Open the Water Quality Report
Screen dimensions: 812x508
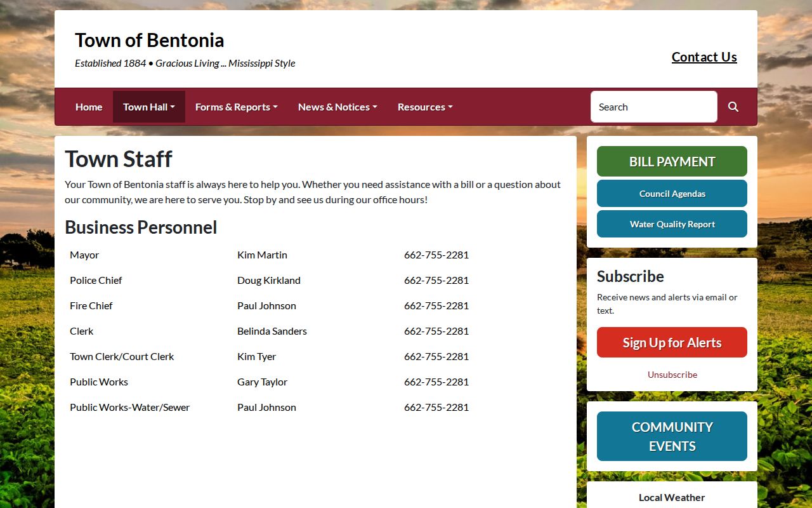(x=672, y=224)
